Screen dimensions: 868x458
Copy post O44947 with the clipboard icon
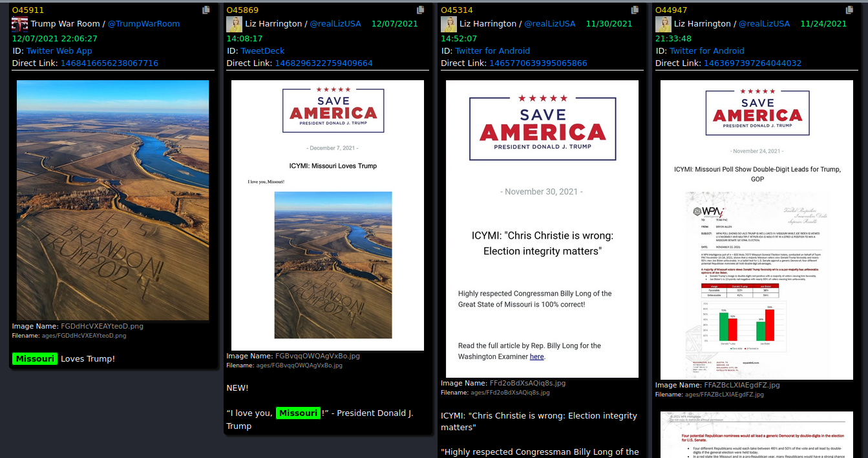(850, 10)
